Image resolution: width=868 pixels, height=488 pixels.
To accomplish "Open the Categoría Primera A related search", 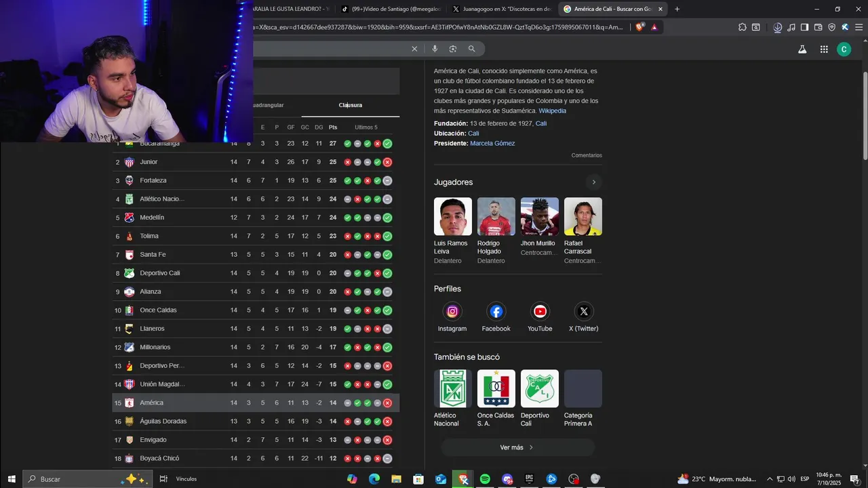I will click(x=583, y=399).
